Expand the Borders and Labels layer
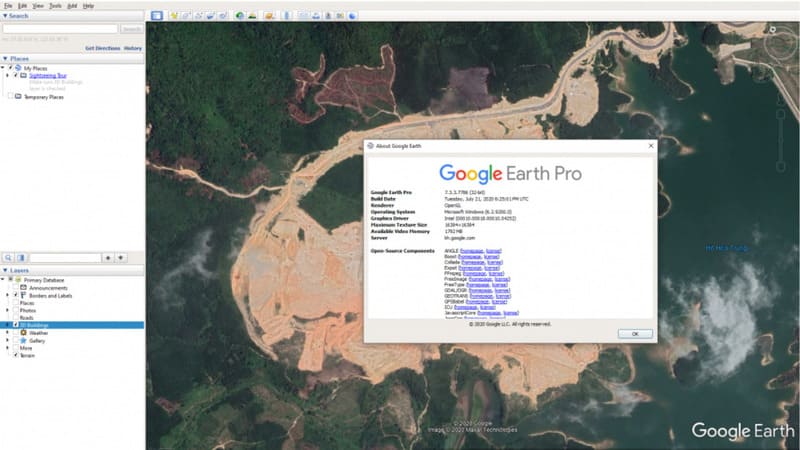 click(9, 296)
